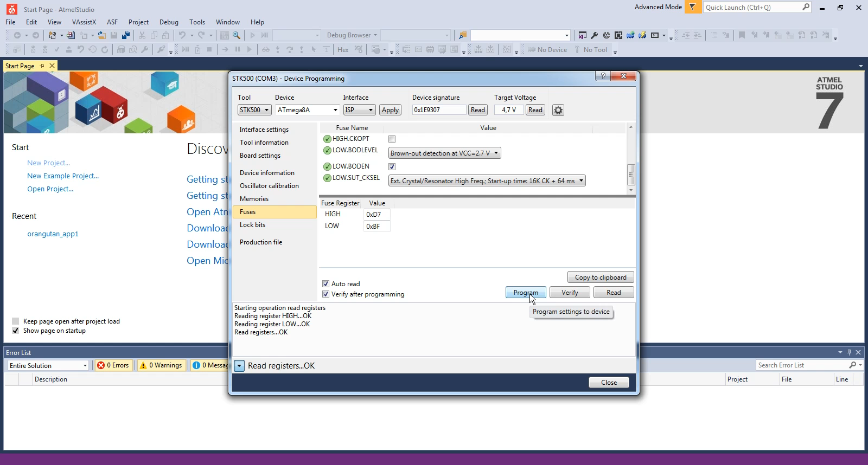Open the Entire Solution filter dropdown
Viewport: 868px width, 465px height.
tap(48, 365)
